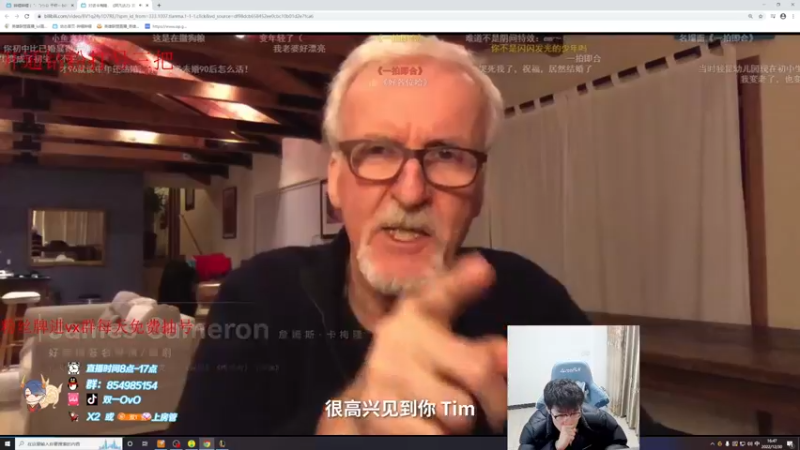Open the yellow round app on taskbar
This screenshot has height=450, width=800.
click(191, 444)
